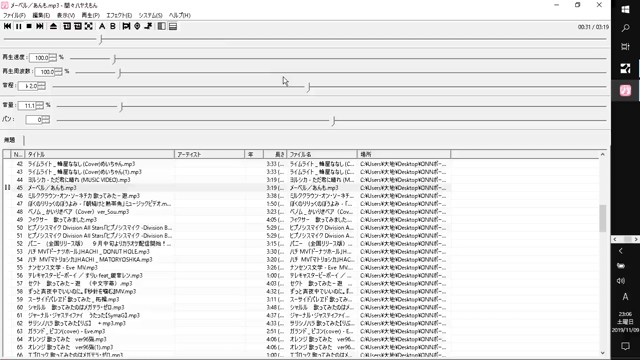Toggle random shuffle playback icon
Viewport: 640px width, 360px height.
[89, 26]
